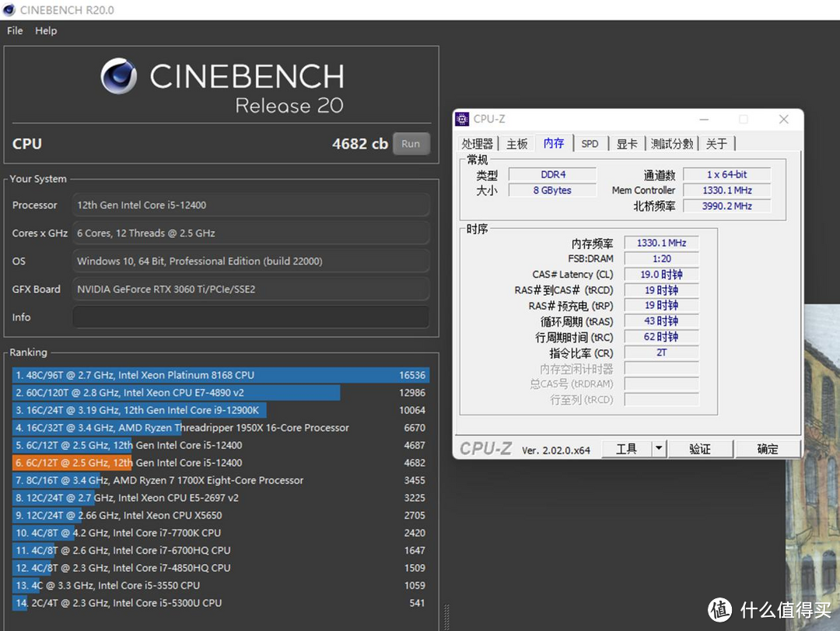Click the CPU-Z window icon
The width and height of the screenshot is (840, 631).
click(462, 119)
